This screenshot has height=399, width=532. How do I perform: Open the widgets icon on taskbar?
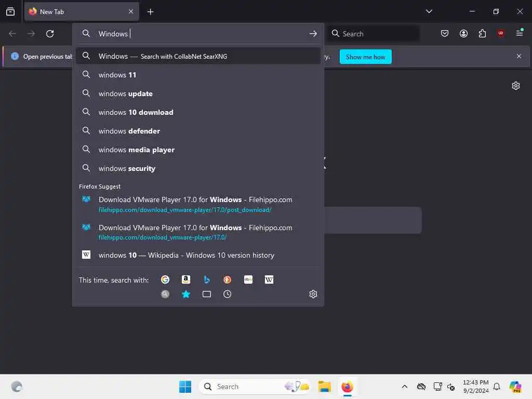point(17,387)
